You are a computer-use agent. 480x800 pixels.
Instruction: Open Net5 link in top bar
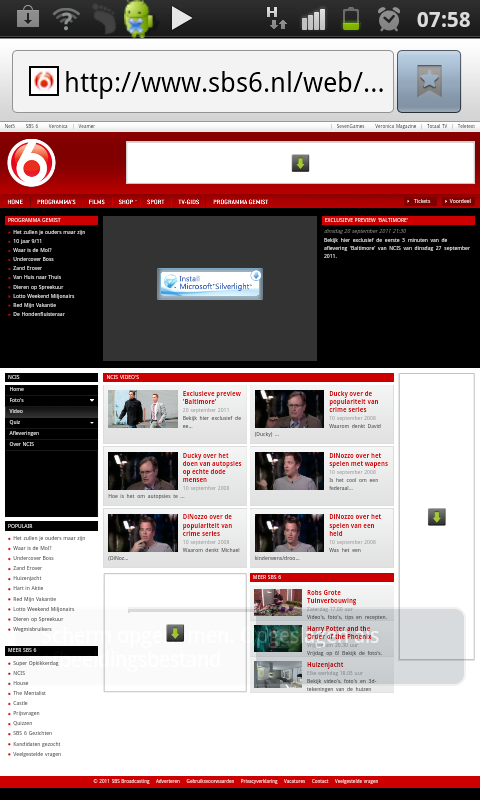10,126
